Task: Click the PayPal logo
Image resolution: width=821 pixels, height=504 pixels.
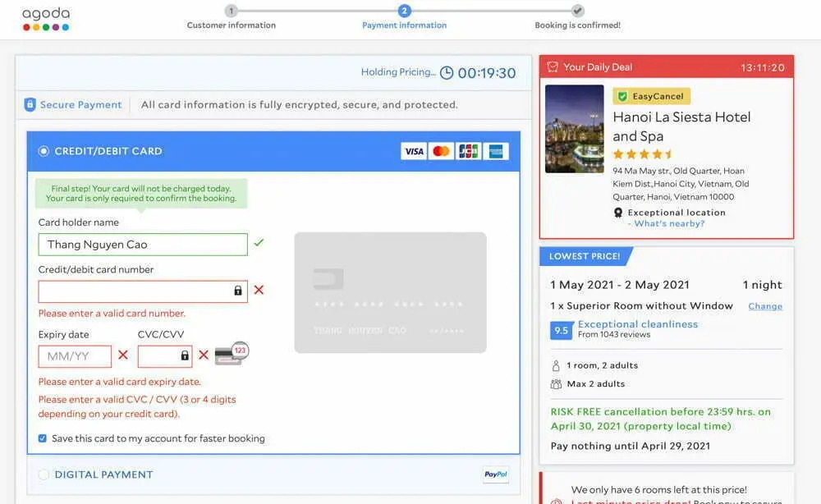Action: 495,474
